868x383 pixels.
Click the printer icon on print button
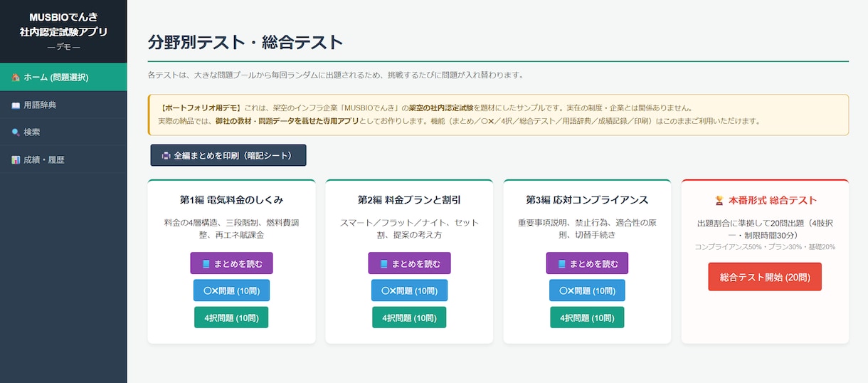pos(166,156)
